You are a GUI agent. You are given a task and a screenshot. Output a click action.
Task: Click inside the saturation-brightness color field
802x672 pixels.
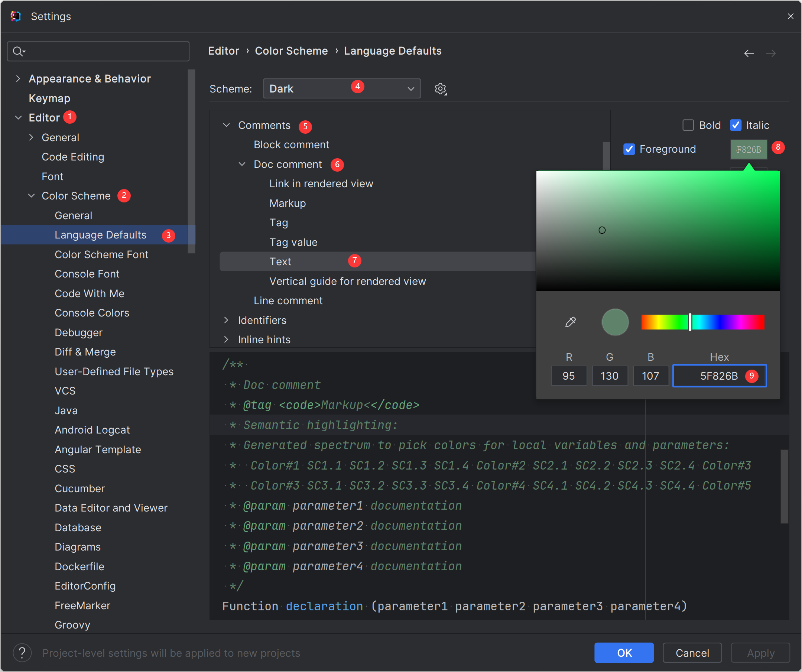(x=658, y=231)
